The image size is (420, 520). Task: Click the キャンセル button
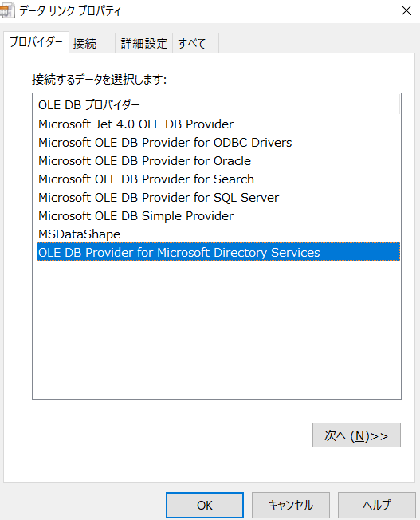(x=291, y=505)
